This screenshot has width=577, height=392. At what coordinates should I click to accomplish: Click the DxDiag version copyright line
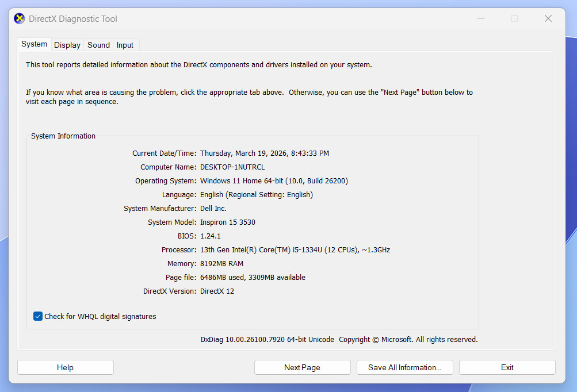339,340
